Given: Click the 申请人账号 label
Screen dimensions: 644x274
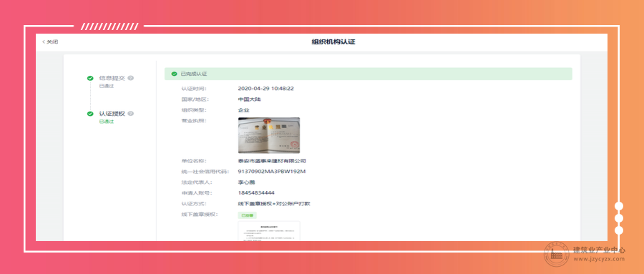Looking at the screenshot, I should tap(197, 193).
